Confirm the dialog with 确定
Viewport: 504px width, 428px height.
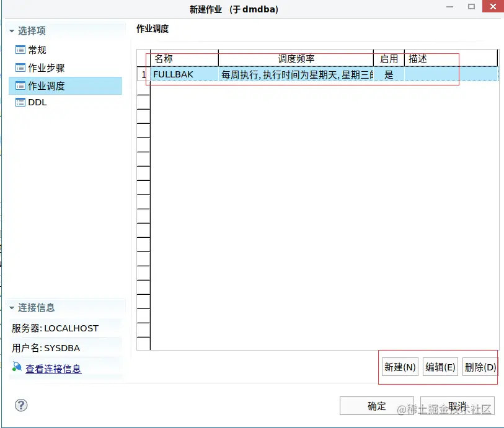(376, 406)
